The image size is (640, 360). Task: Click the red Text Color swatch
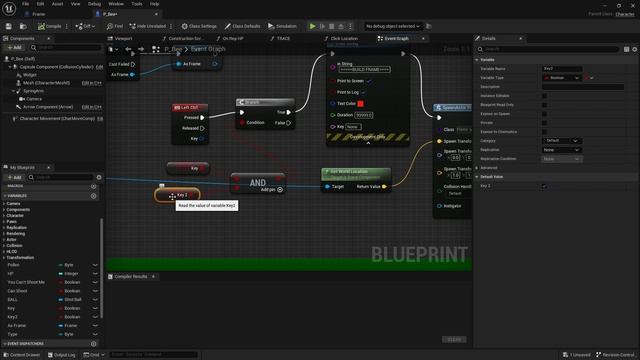click(360, 104)
